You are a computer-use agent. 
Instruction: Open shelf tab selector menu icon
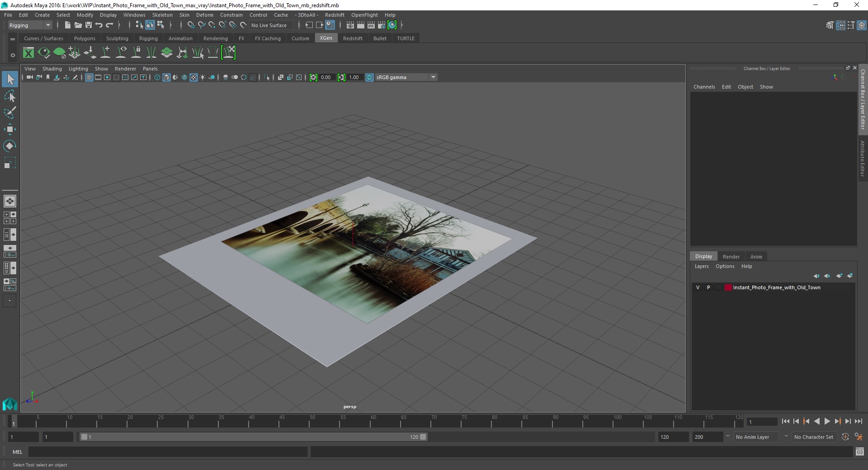[13, 39]
